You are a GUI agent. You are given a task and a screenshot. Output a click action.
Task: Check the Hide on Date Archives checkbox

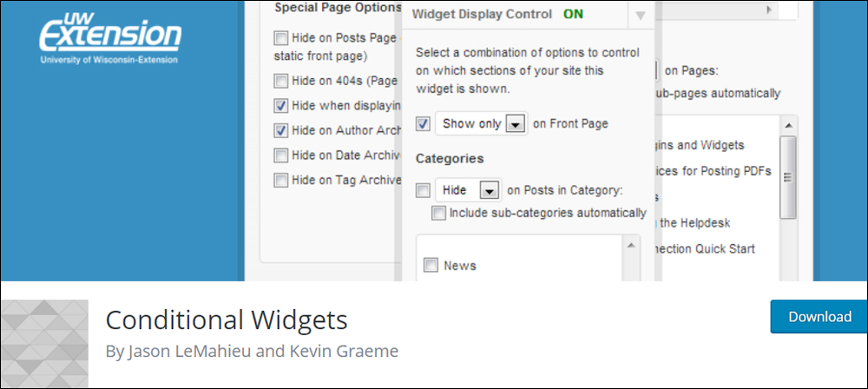pyautogui.click(x=281, y=155)
